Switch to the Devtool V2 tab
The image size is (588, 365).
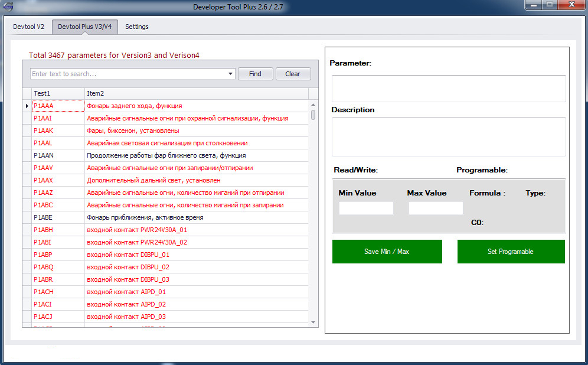click(29, 27)
